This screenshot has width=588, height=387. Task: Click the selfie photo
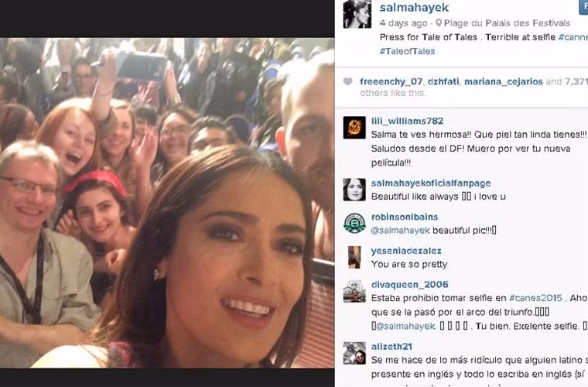[167, 203]
